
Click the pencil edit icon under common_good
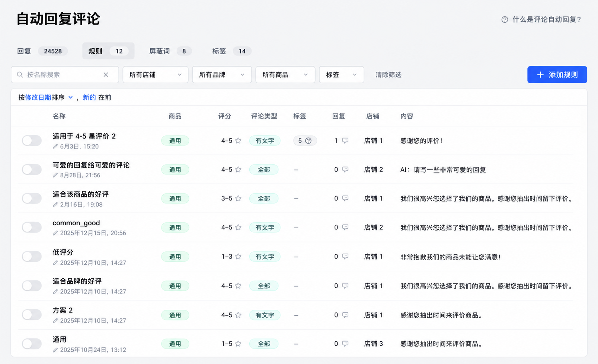(x=55, y=233)
